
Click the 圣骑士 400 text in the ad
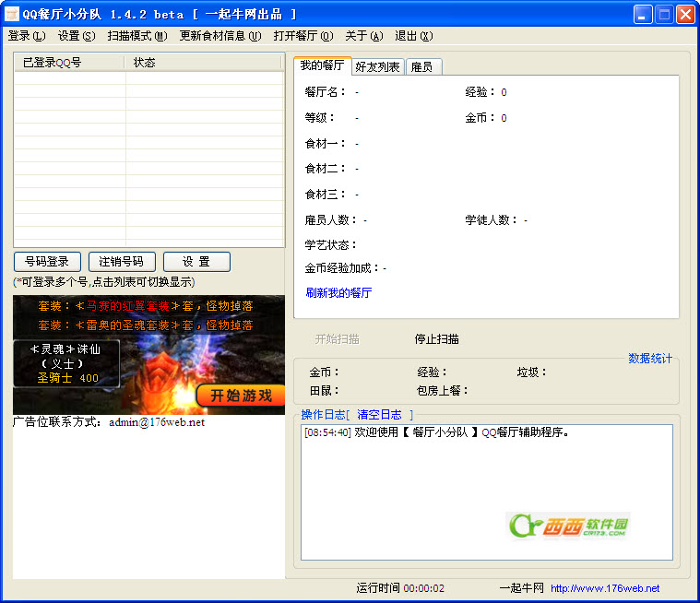click(x=67, y=378)
